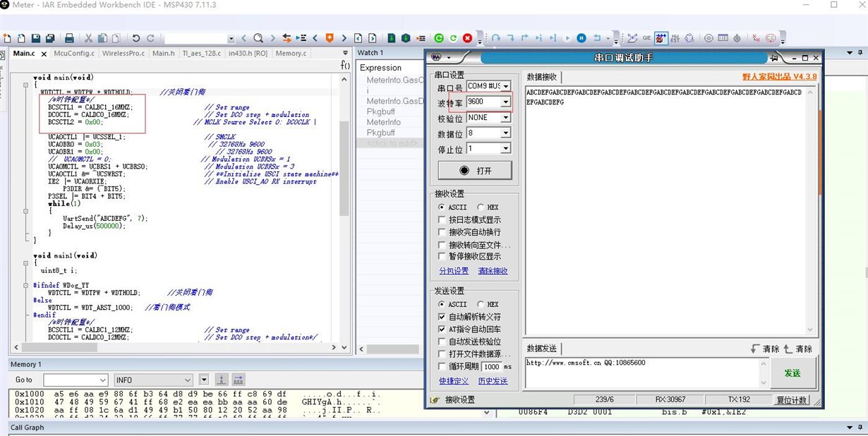Click the 循环周期 1000 ms field

[x=492, y=366]
